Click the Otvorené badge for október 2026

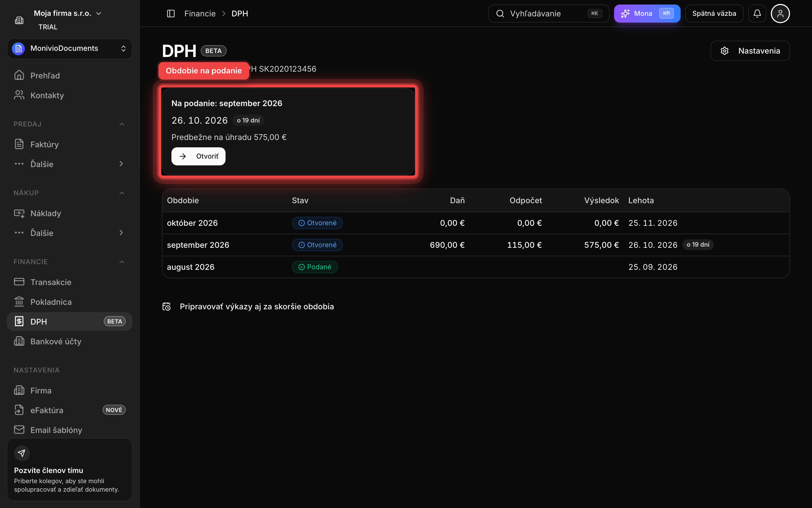(x=317, y=223)
